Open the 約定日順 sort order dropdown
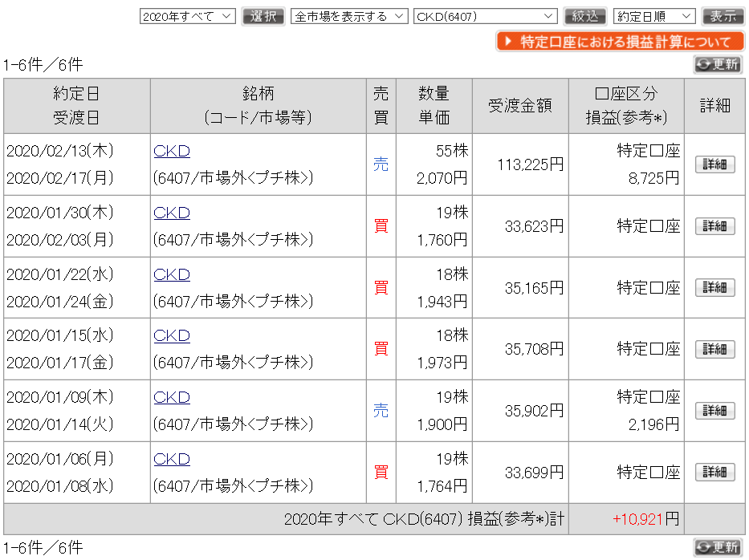The width and height of the screenshot is (749, 560). (x=654, y=16)
